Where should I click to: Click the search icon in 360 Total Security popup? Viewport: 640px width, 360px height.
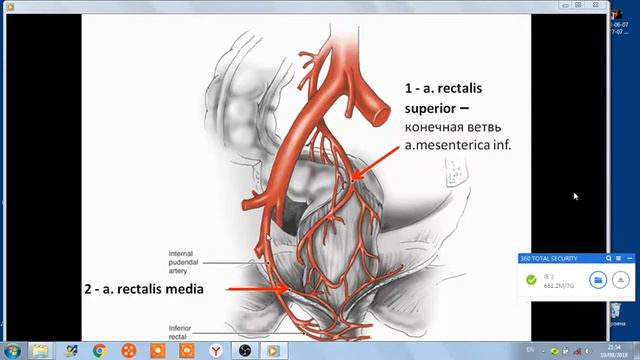[609, 258]
